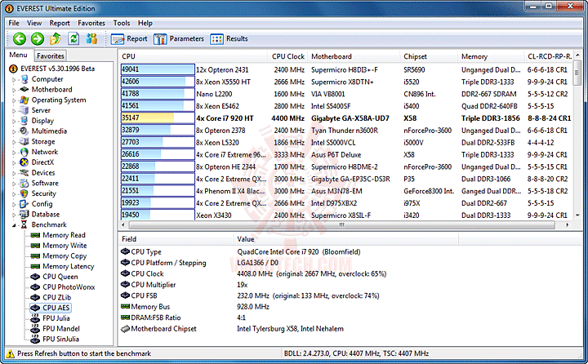This screenshot has width=588, height=364.
Task: Click the green Back arrow icon
Action: tap(20, 38)
